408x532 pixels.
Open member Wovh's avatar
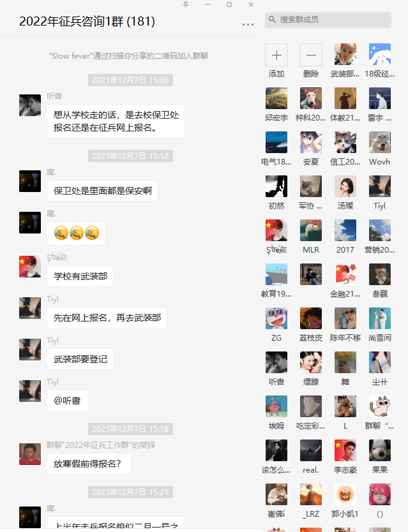tap(380, 142)
